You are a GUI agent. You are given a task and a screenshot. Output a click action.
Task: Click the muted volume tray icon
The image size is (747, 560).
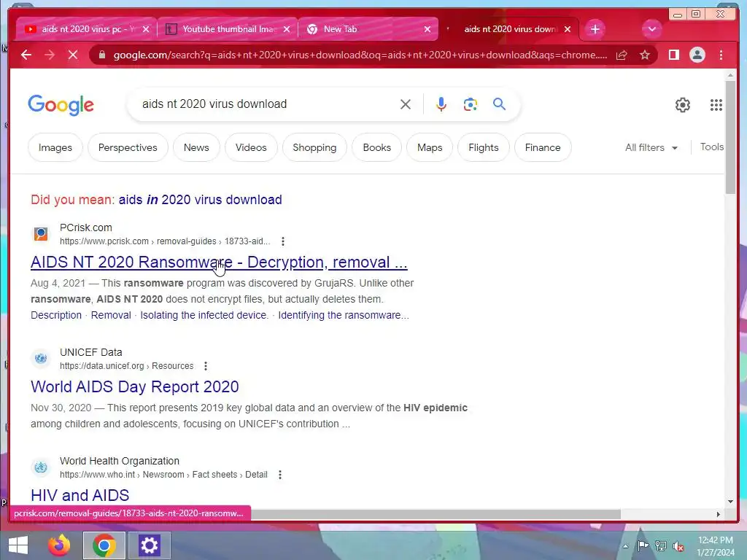pyautogui.click(x=678, y=546)
